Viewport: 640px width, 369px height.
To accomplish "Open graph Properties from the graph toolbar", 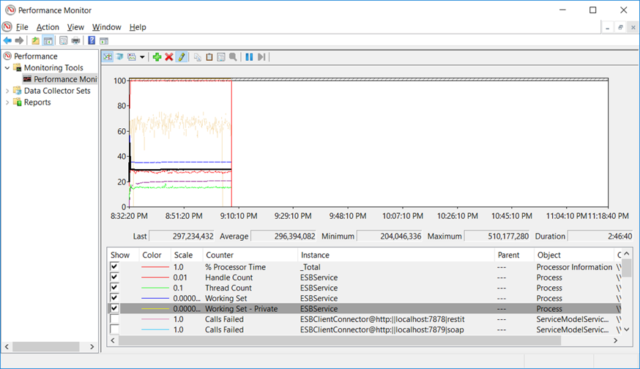I will coord(221,57).
